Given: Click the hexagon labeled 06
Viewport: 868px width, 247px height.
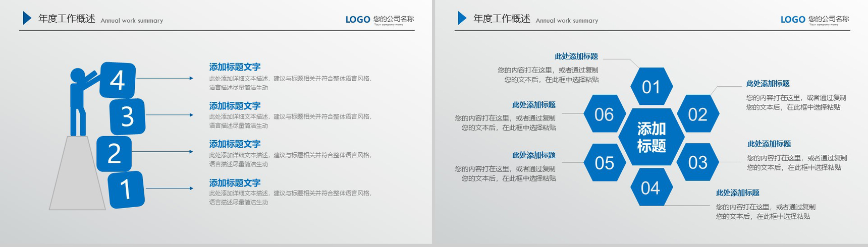Looking at the screenshot, I should point(604,114).
